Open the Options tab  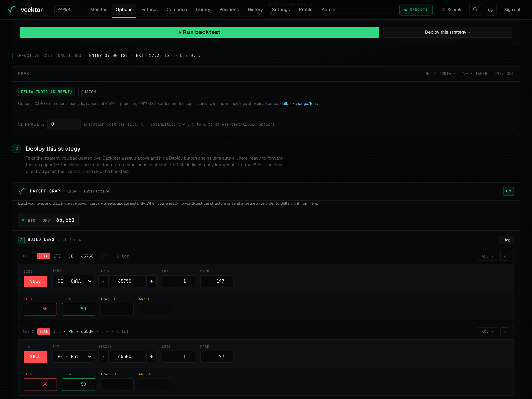click(124, 10)
